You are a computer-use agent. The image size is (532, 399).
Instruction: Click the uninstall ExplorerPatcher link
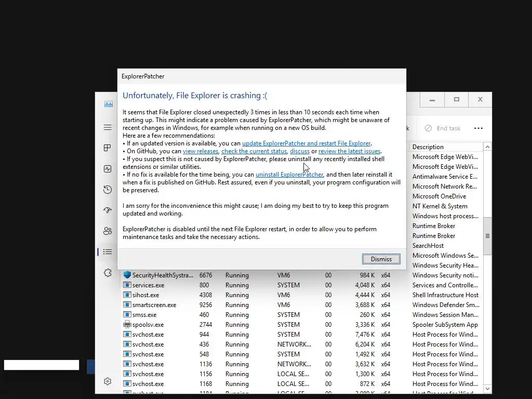pyautogui.click(x=289, y=175)
